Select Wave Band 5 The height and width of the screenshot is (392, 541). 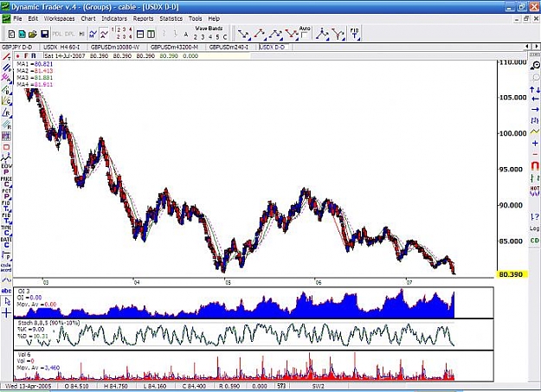pos(217,37)
